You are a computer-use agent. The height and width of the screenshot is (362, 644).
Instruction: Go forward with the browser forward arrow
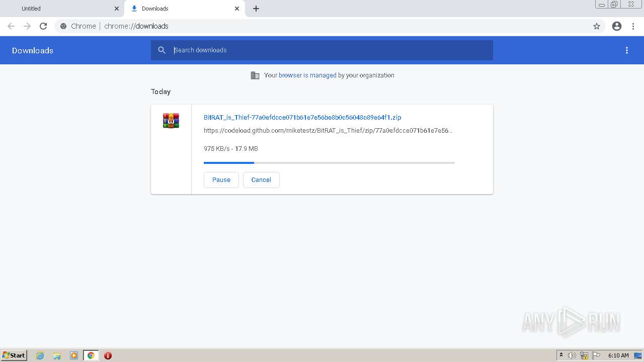(27, 26)
